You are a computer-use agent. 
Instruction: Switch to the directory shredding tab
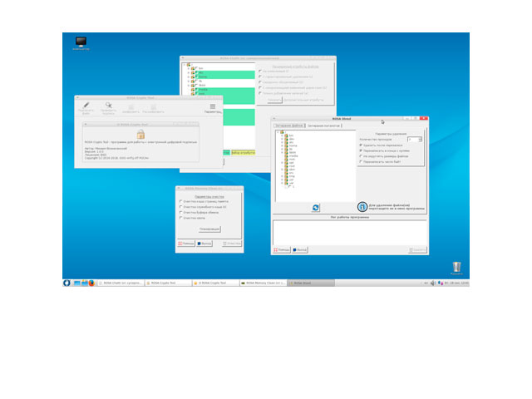click(323, 126)
